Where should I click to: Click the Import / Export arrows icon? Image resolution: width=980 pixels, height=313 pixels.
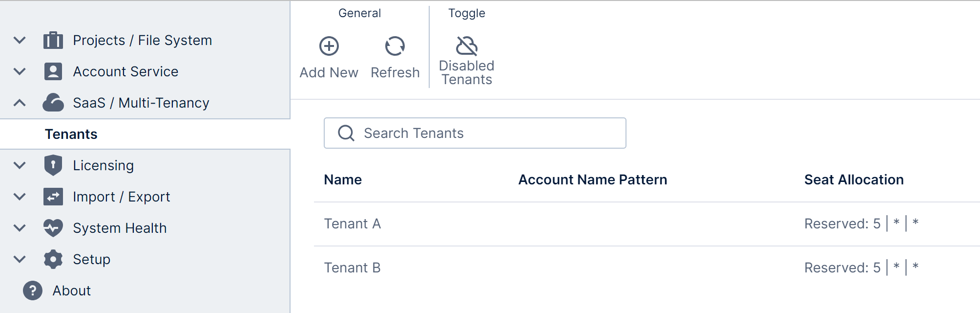[53, 197]
